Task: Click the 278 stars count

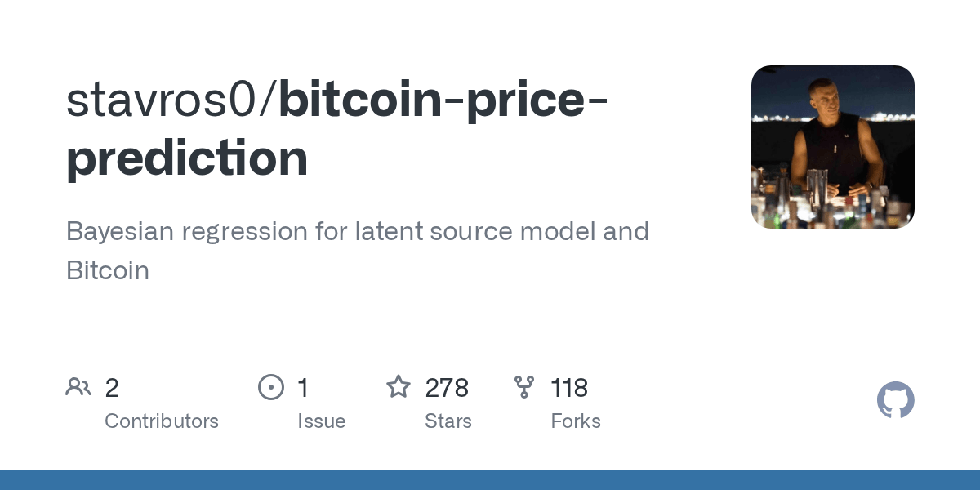Action: coord(447,388)
